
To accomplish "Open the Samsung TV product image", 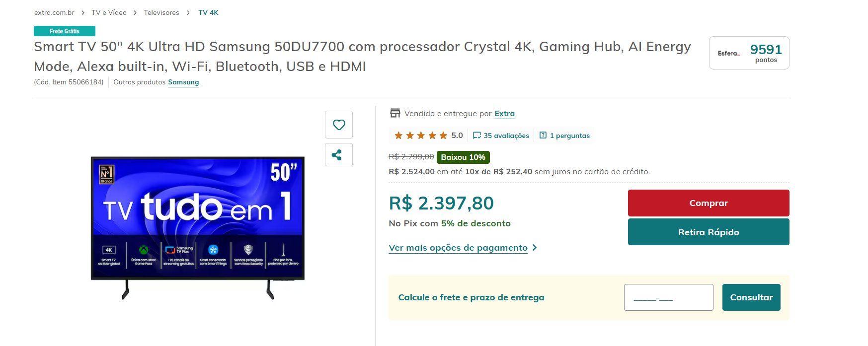I will pyautogui.click(x=198, y=228).
